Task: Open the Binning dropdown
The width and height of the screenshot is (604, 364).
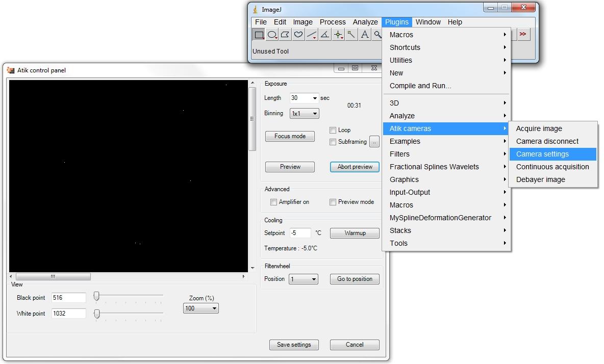Action: click(x=304, y=113)
